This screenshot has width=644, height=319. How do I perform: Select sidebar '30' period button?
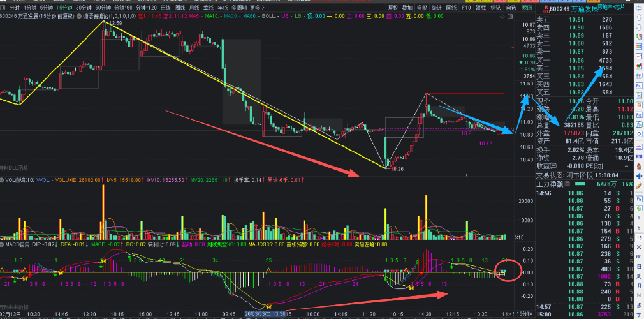pyautogui.click(x=639, y=247)
